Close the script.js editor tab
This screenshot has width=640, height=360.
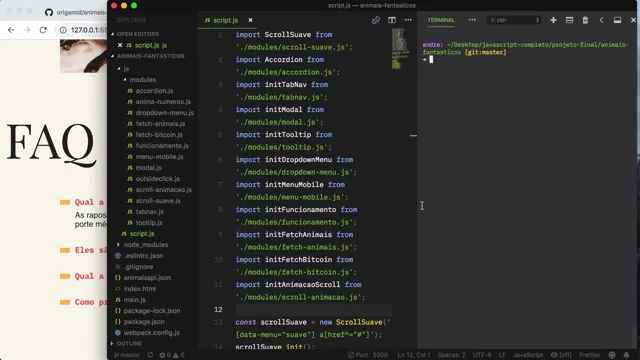click(x=250, y=20)
